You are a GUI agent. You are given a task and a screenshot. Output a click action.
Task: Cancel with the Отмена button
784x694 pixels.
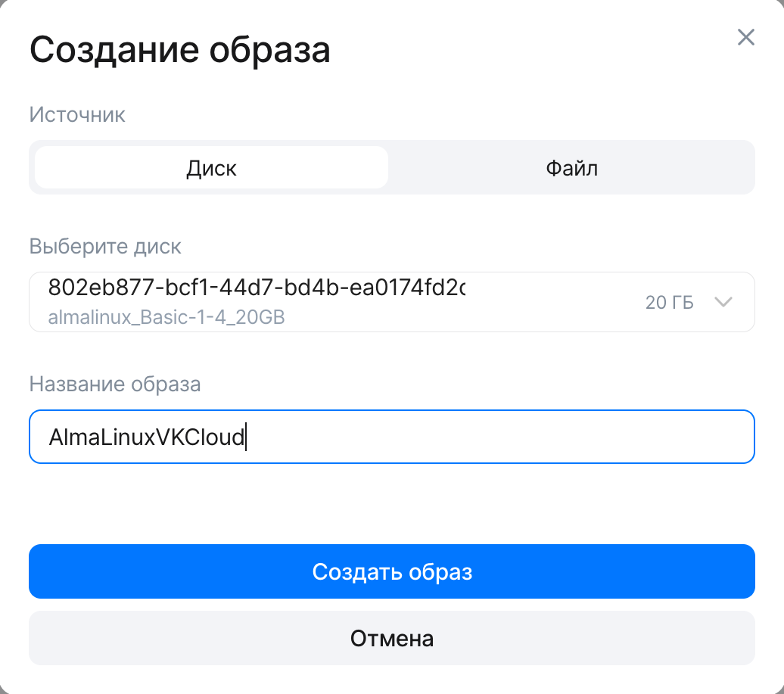click(391, 638)
